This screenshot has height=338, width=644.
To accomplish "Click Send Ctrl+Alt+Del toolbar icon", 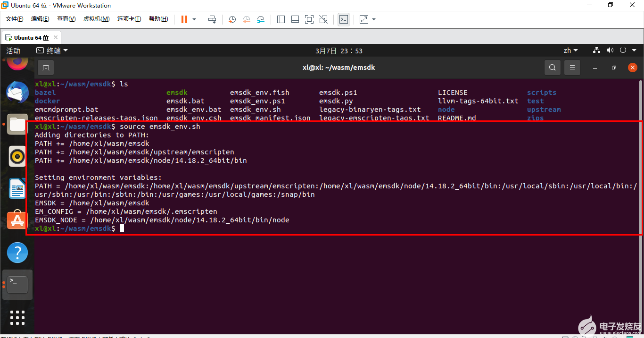I will pos(212,19).
